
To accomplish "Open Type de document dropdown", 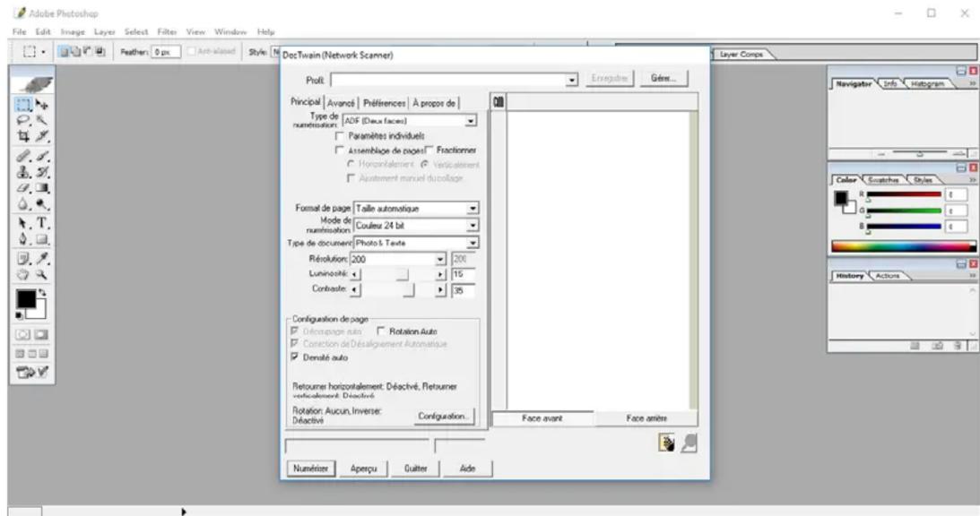I will click(x=473, y=243).
